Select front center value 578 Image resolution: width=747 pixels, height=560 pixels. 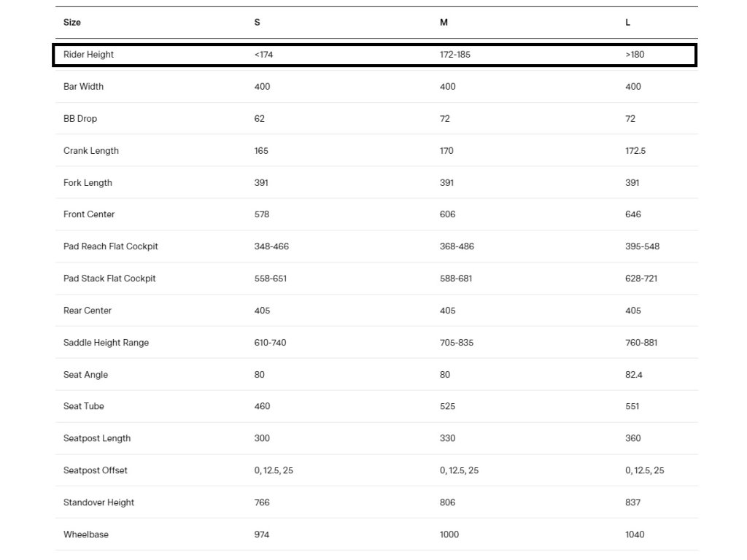tap(262, 214)
